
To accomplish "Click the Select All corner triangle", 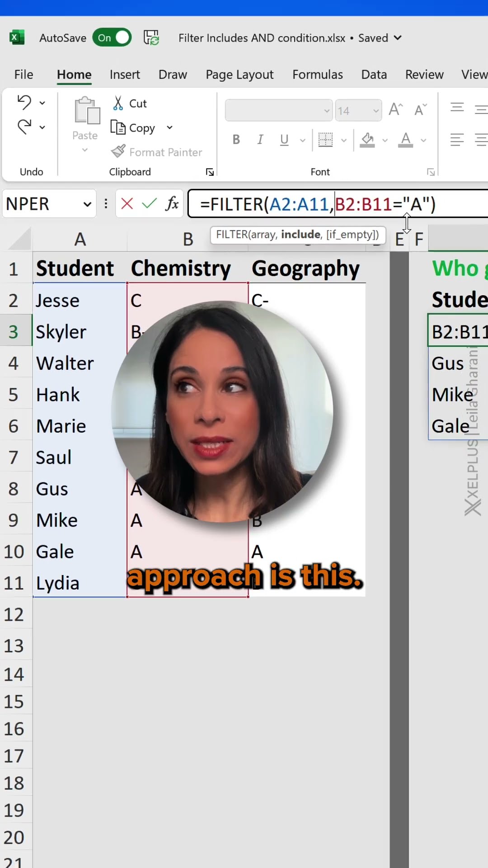I will pyautogui.click(x=19, y=239).
